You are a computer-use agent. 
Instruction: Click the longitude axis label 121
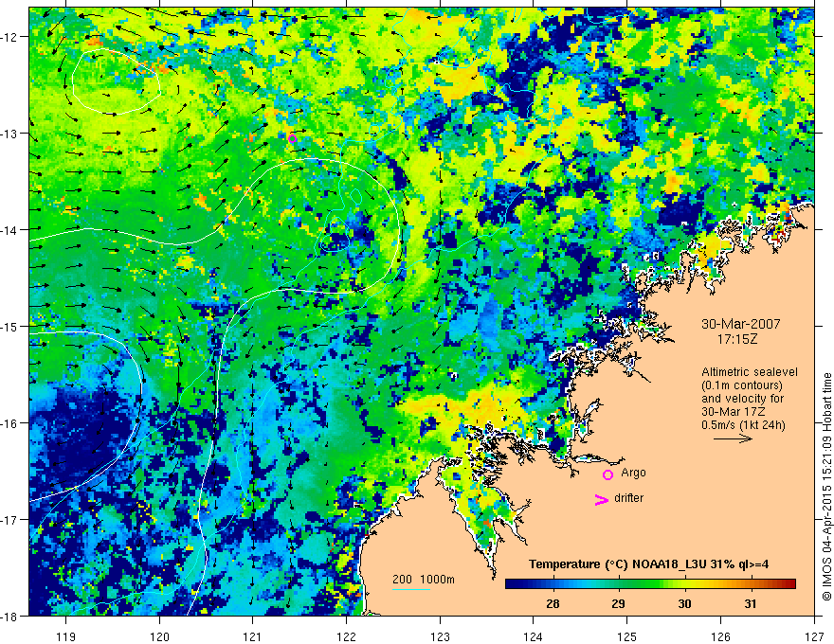[x=253, y=636]
